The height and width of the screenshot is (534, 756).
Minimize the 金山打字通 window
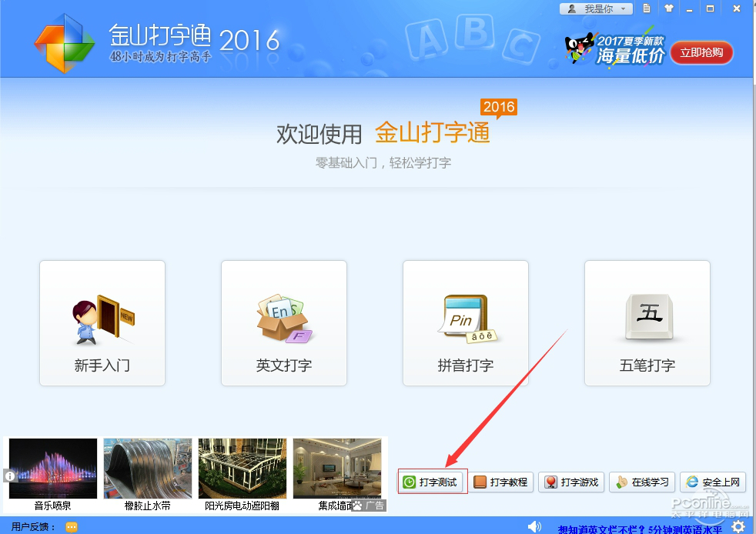click(690, 8)
